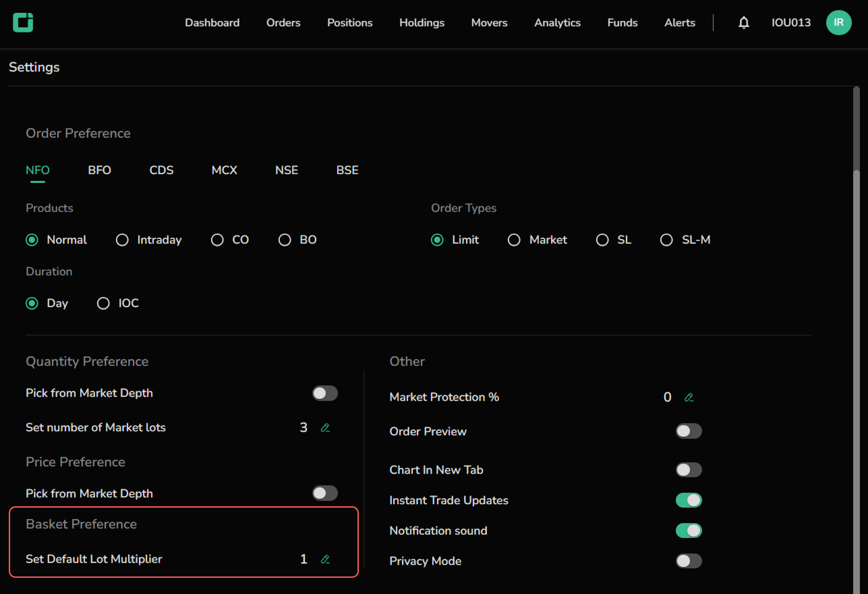Switch to CDS exchange tab
The image size is (868, 594).
tap(161, 170)
